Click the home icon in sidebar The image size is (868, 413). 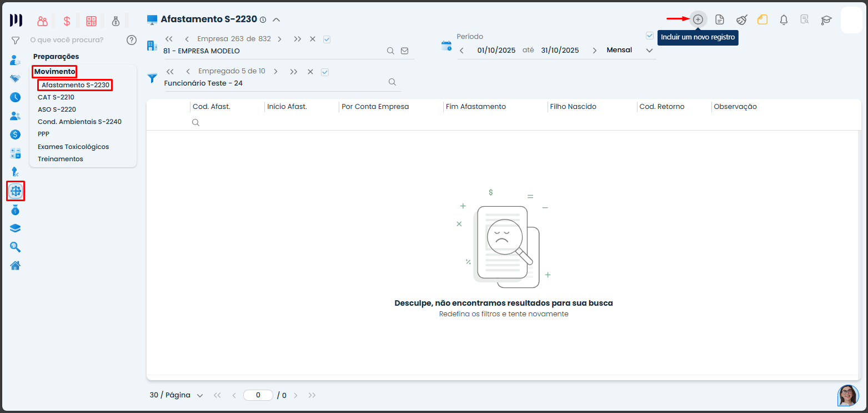coord(16,265)
